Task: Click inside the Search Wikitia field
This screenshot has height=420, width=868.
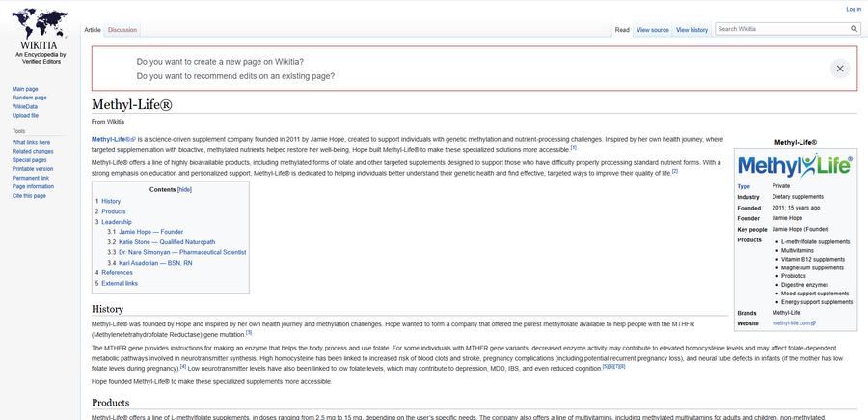Action: [782, 29]
